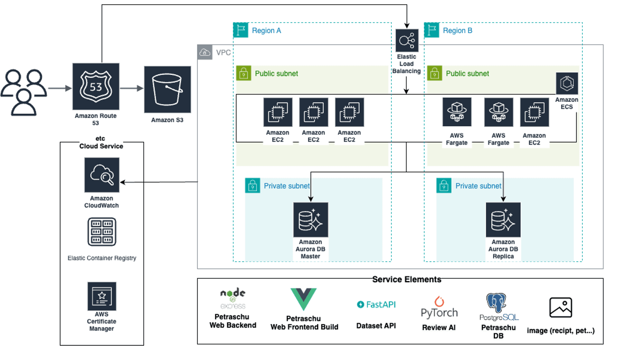Viewport: 644px width, 346px height.
Task: Click the users group icon
Action: click(24, 92)
